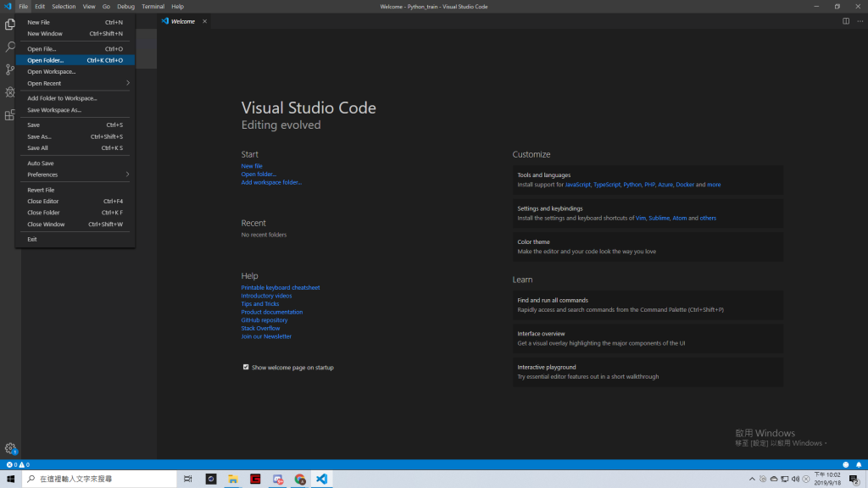868x488 pixels.
Task: Open the Help menu
Action: [x=177, y=7]
